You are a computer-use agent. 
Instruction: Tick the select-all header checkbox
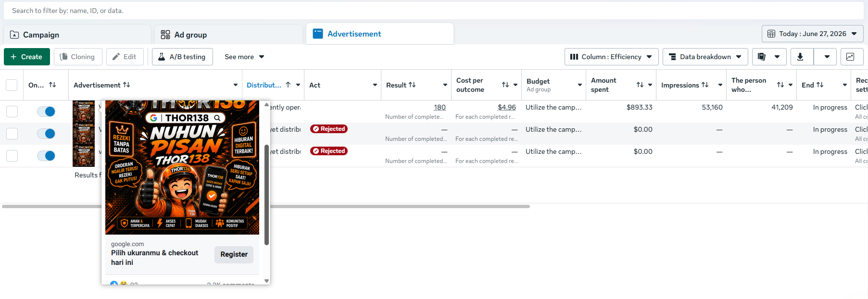(x=12, y=85)
